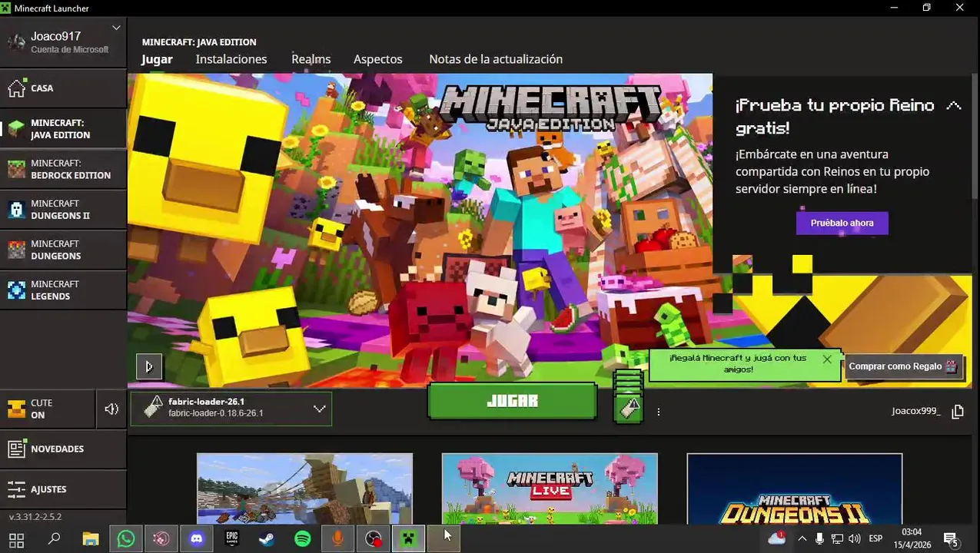This screenshot has width=980, height=553.
Task: Open the Windows Start menu
Action: click(x=16, y=539)
